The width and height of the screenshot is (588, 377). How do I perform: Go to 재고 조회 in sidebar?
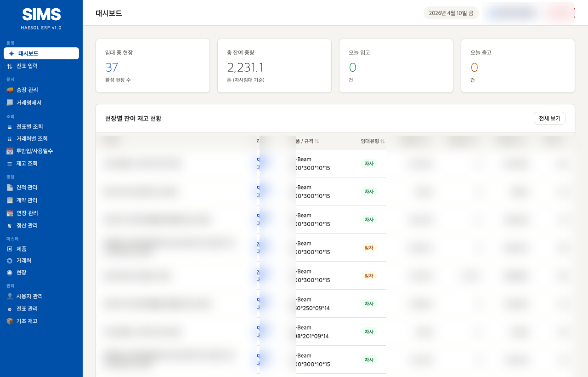[x=27, y=164]
